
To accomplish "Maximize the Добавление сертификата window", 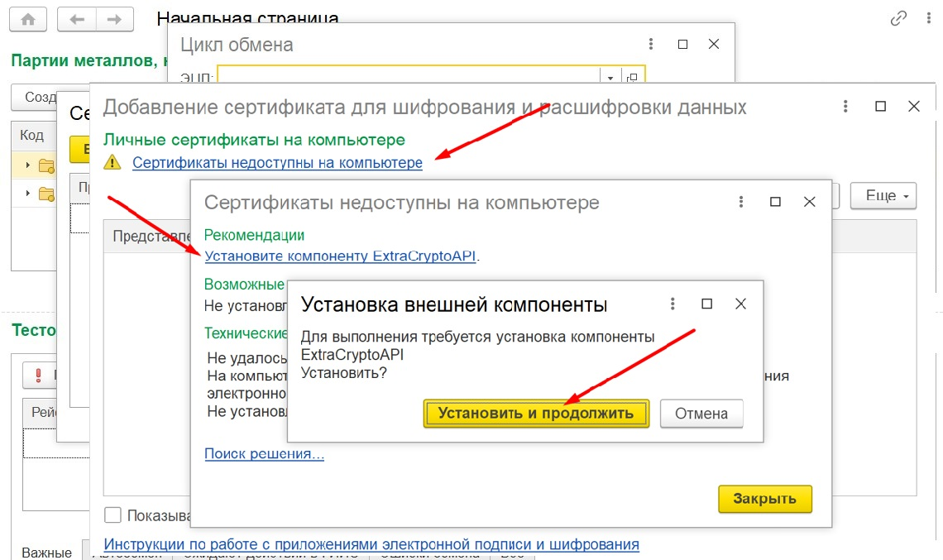I will [x=880, y=107].
